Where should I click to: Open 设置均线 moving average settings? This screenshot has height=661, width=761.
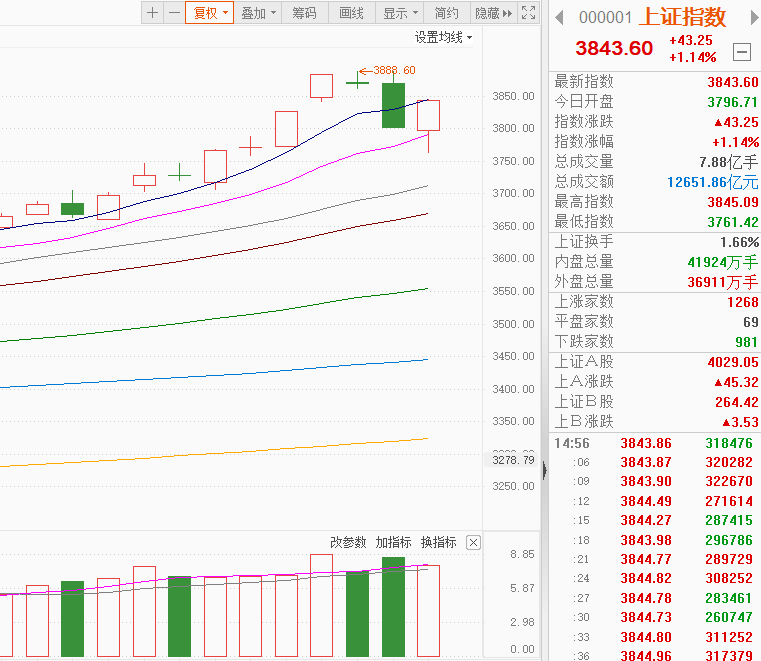[x=443, y=37]
